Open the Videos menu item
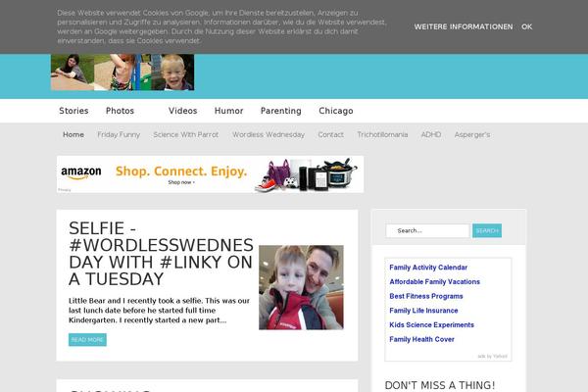 182,111
